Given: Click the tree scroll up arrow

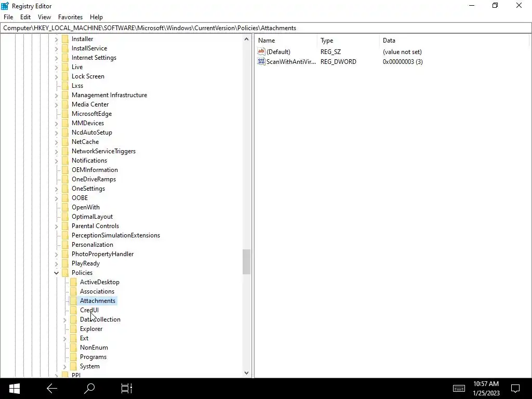Looking at the screenshot, I should 246,39.
